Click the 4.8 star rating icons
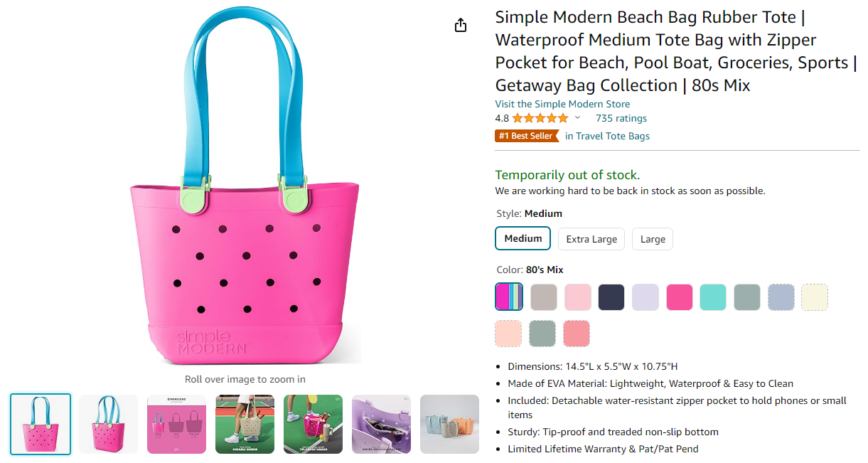868x463 pixels. tap(540, 118)
